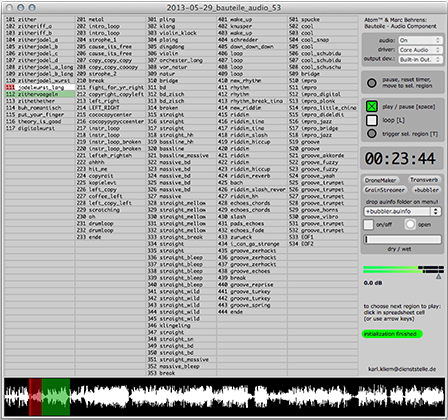Image resolution: width=448 pixels, height=420 pixels.
Task: Open the +bubbler.auinfo plugin menu
Action: pos(402,211)
